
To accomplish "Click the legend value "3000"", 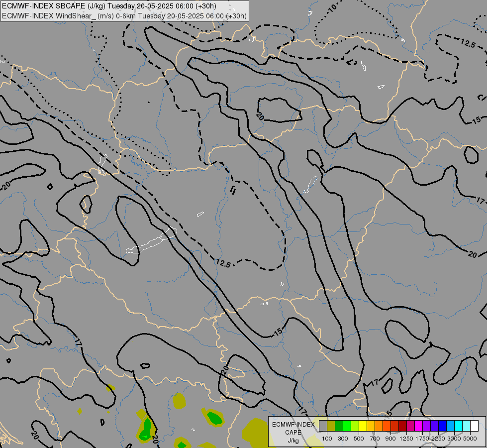I will pyautogui.click(x=454, y=439).
